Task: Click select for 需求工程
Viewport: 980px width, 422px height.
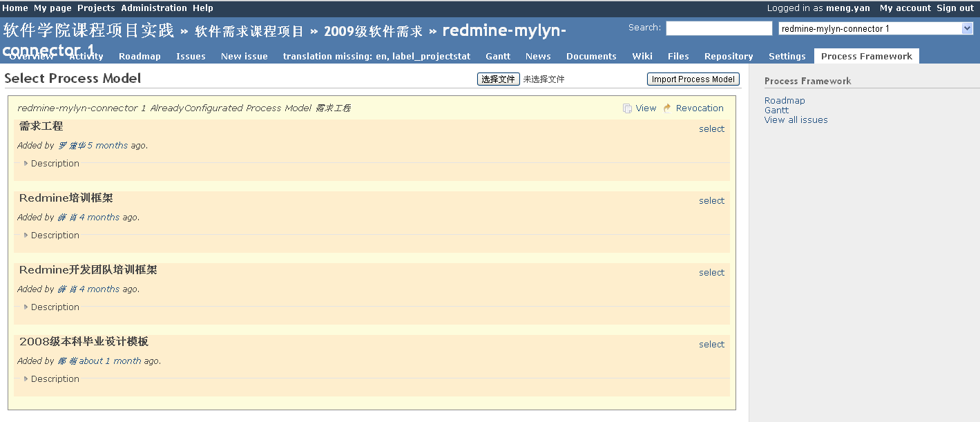Action: (711, 129)
